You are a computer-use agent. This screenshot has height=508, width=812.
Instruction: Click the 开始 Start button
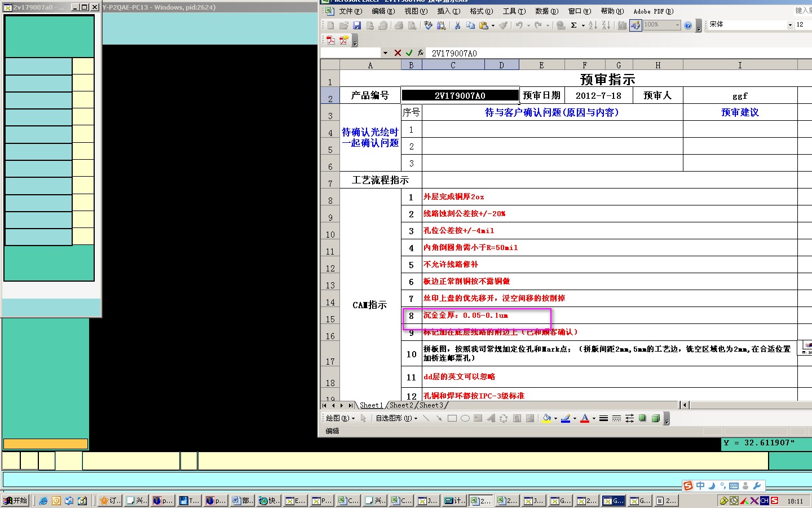coord(16,501)
